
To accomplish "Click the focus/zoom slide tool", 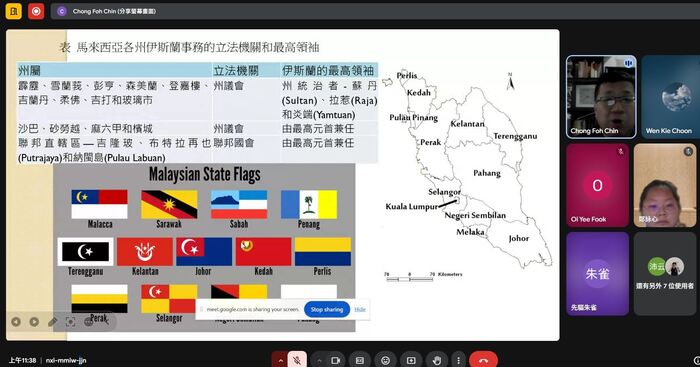I will click(70, 321).
